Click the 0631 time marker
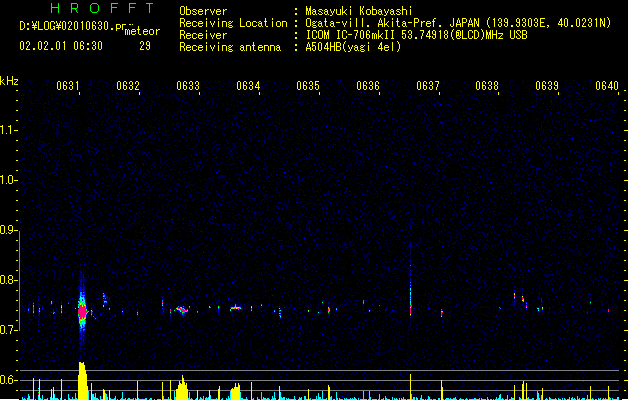Image resolution: width=629 pixels, height=400 pixels. pos(68,86)
